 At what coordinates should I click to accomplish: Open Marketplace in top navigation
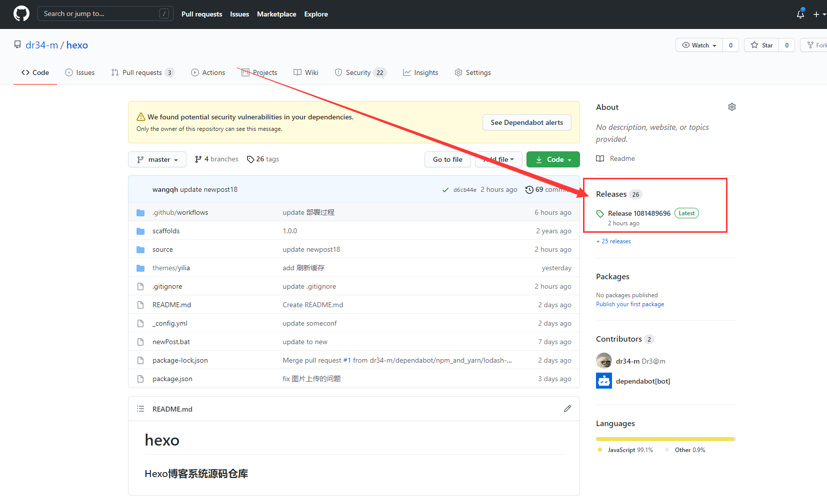[x=276, y=14]
